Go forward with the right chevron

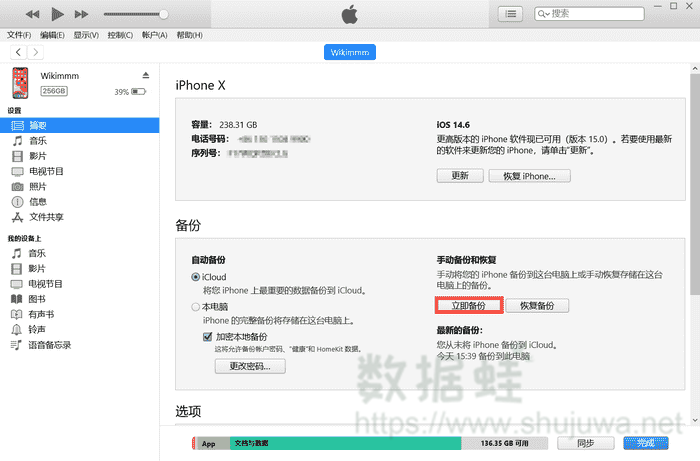(x=36, y=52)
